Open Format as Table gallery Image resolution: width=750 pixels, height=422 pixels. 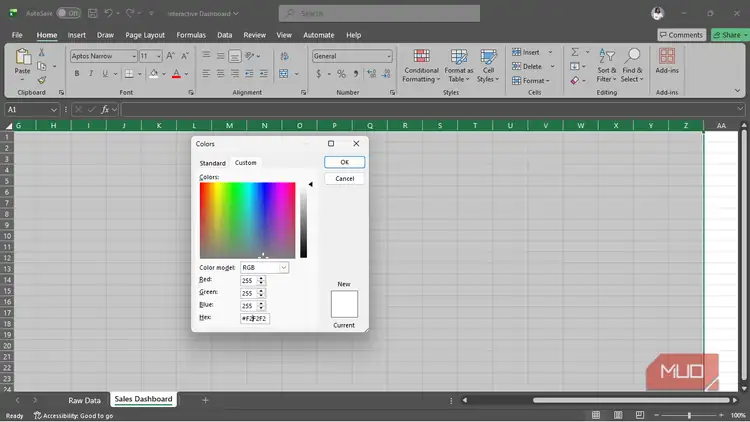[x=459, y=66]
